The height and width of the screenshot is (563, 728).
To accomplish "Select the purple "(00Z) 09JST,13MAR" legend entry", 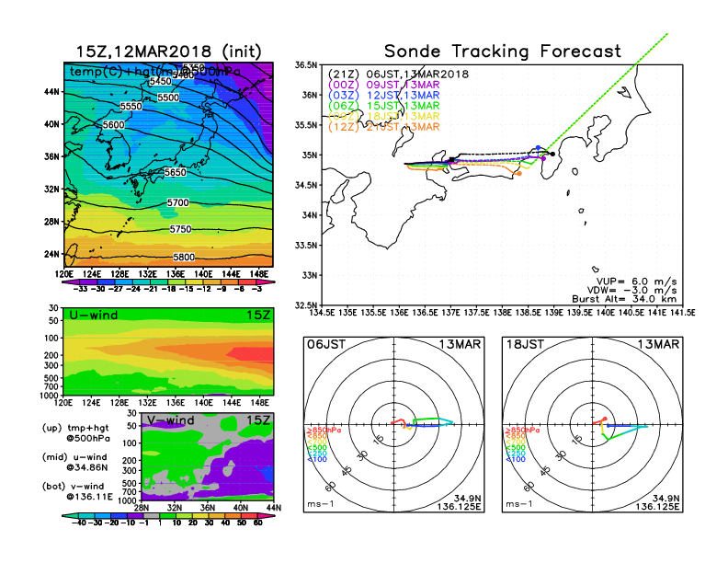I will click(x=383, y=85).
